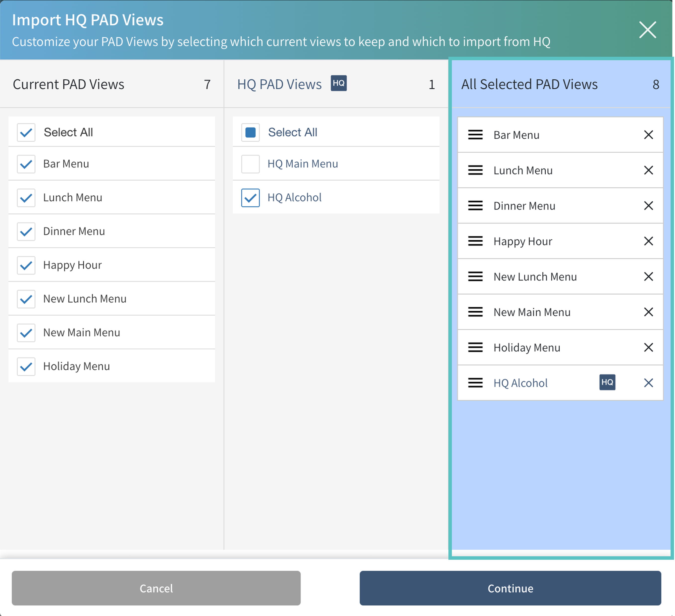Click the Bar Menu drag handle
Image resolution: width=675 pixels, height=616 pixels.
[475, 135]
